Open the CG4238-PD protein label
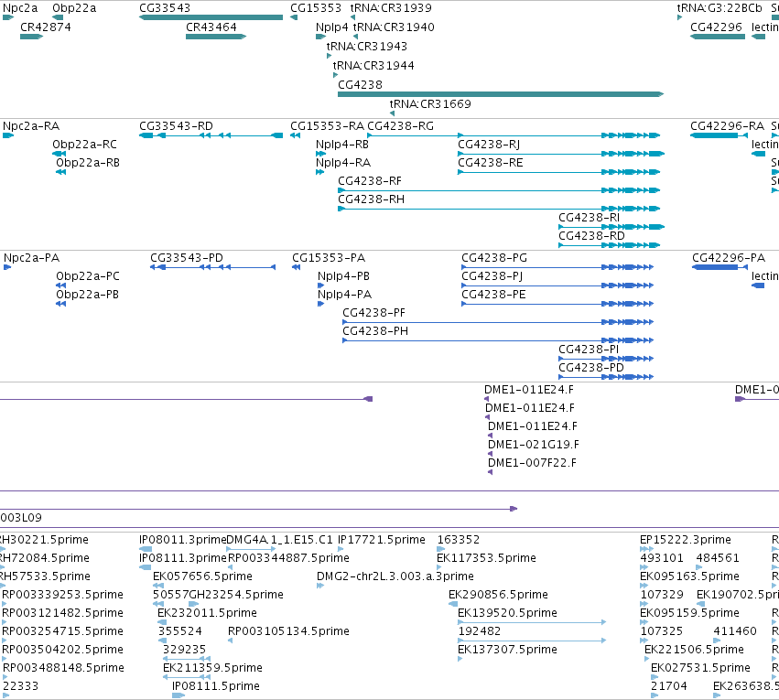Viewport: 779px width, 700px height. click(x=591, y=368)
